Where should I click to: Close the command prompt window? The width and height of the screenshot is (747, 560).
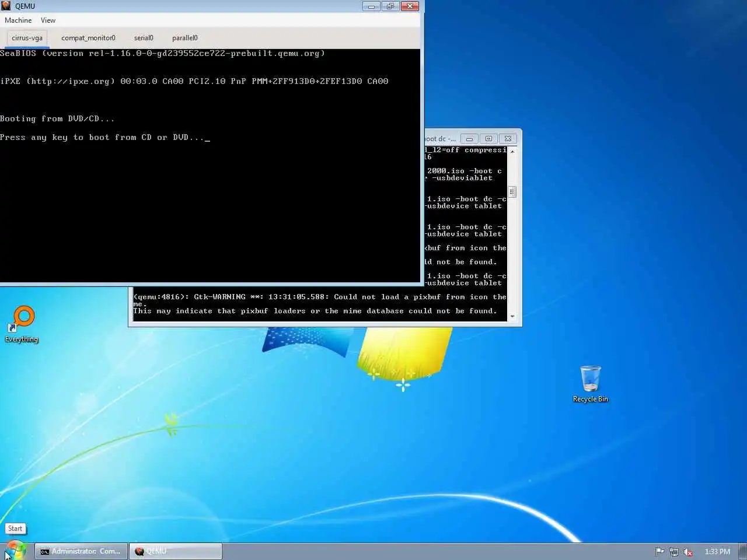tap(508, 139)
